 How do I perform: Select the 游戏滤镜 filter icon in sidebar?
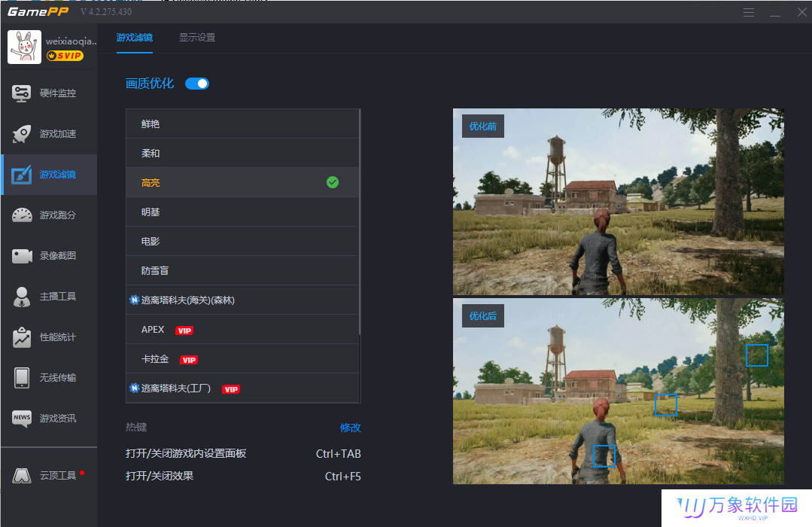click(22, 175)
